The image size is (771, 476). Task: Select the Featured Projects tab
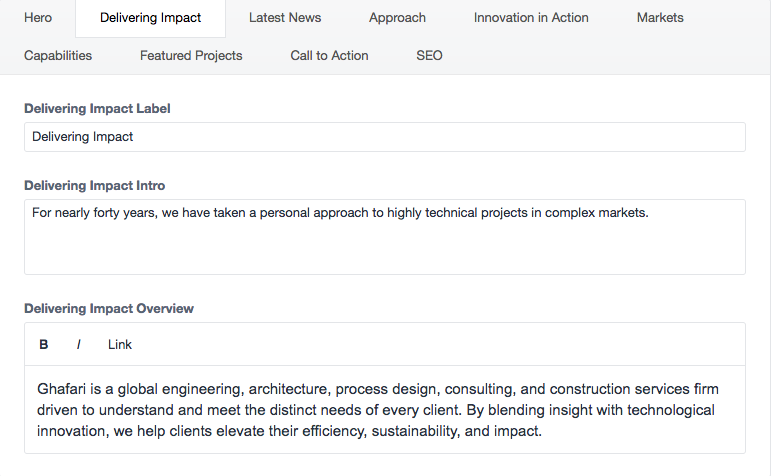pos(191,56)
